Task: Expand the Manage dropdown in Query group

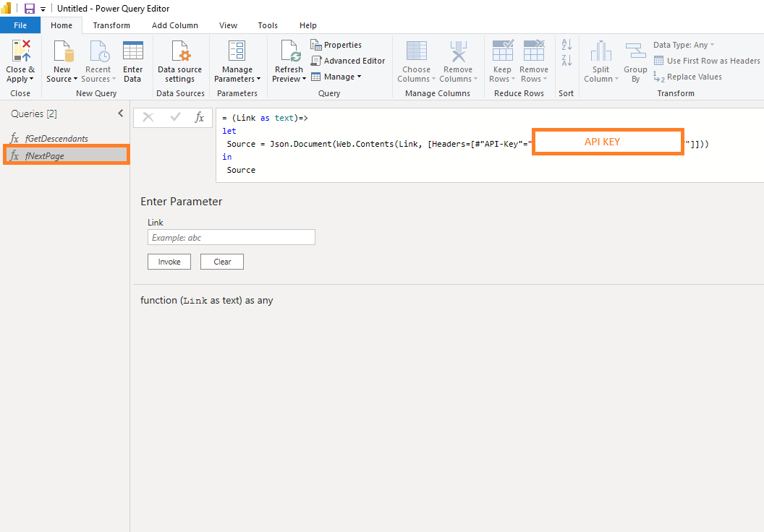Action: [359, 77]
